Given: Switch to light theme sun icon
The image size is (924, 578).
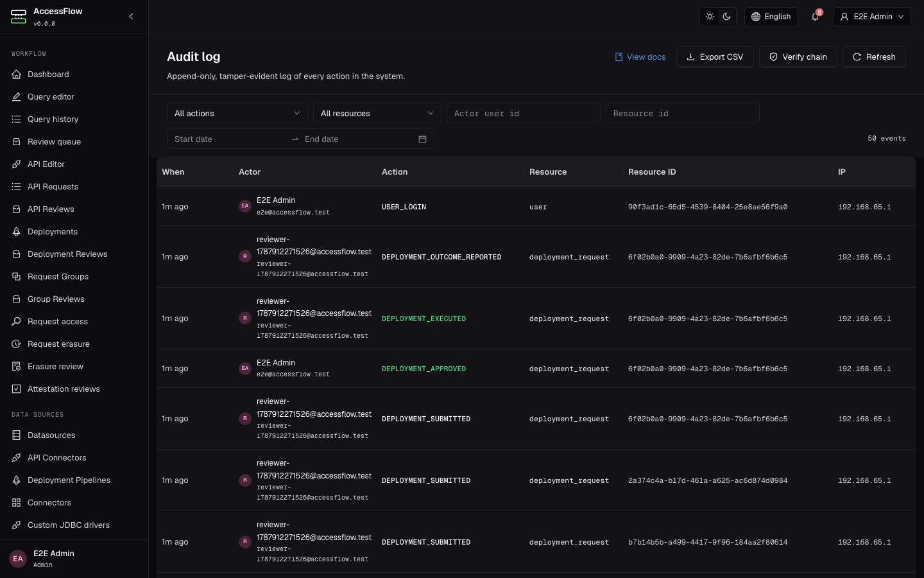Looking at the screenshot, I should click(x=710, y=17).
